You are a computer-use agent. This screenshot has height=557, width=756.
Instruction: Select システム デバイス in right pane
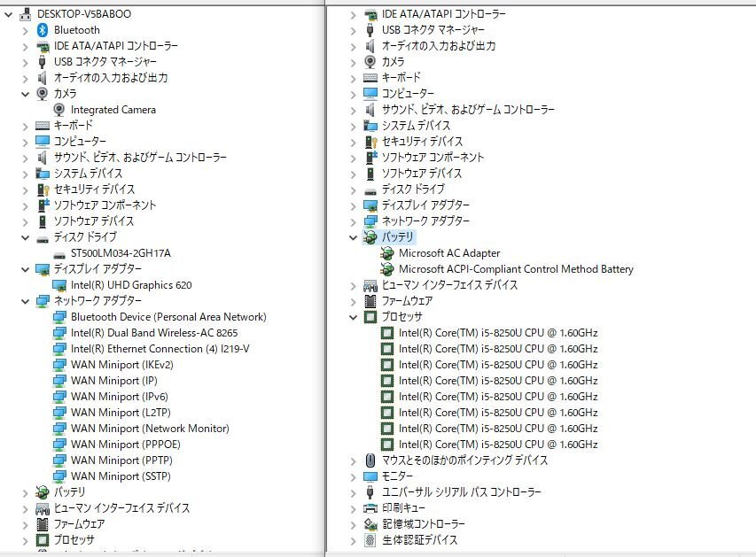coord(416,125)
